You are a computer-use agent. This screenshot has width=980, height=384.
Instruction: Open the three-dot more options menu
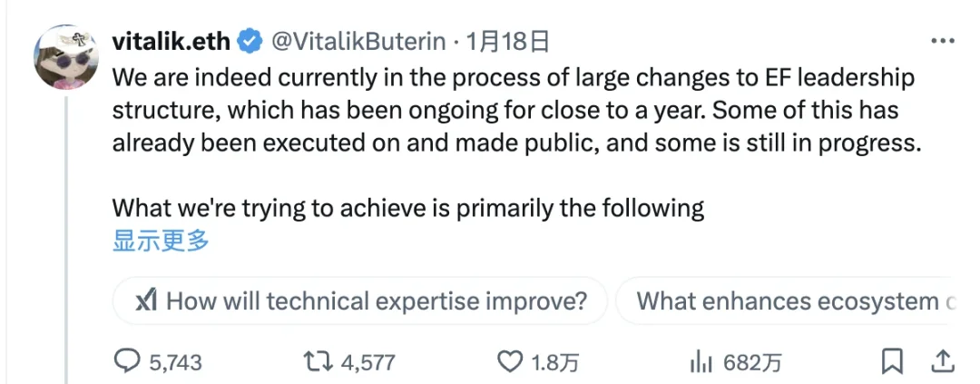click(x=942, y=42)
